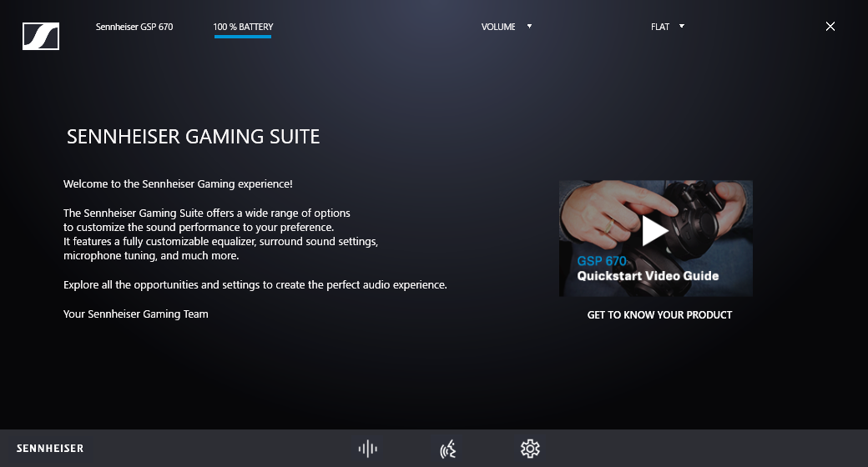This screenshot has height=467, width=868.
Task: Click the 100 % BATTERY indicator
Action: (x=243, y=27)
